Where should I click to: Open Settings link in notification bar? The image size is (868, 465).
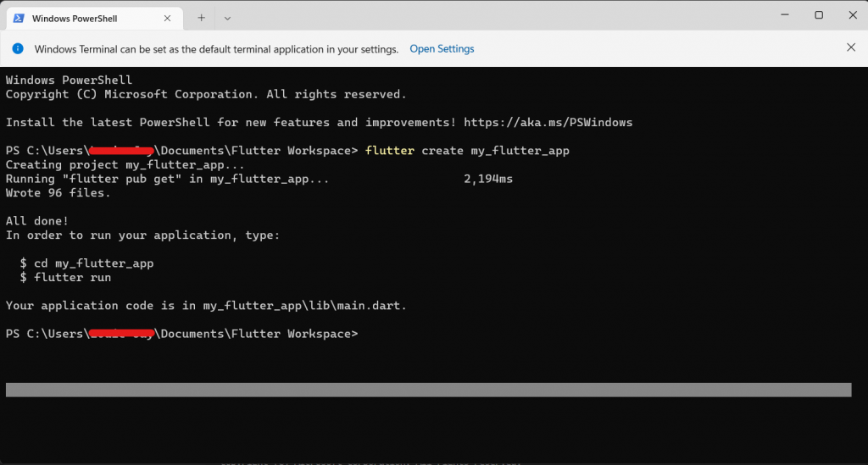click(x=442, y=48)
